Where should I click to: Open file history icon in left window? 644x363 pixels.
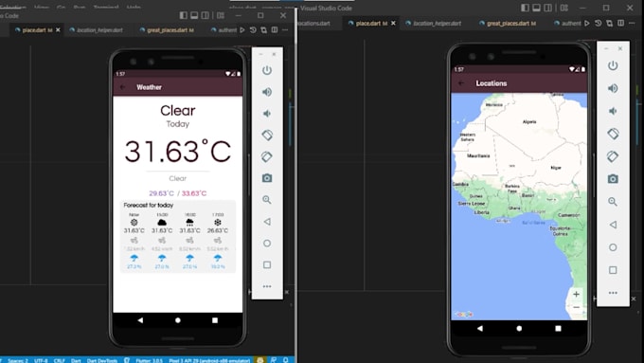click(x=253, y=30)
